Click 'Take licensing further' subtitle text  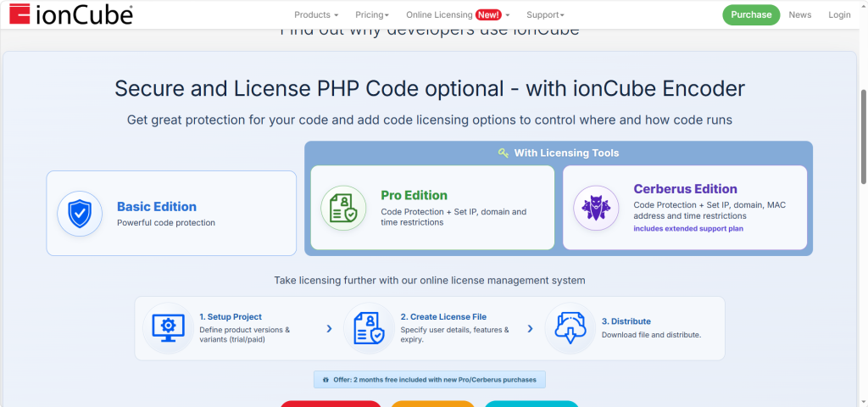click(x=430, y=280)
